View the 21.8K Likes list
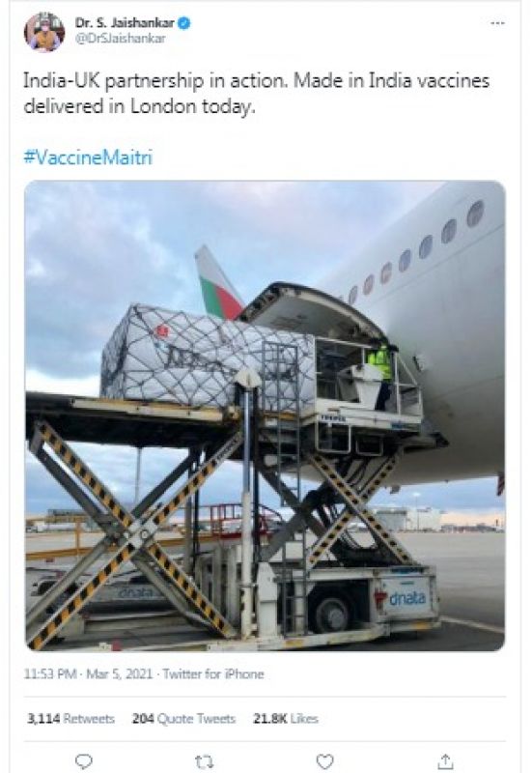The height and width of the screenshot is (773, 532). (x=286, y=718)
